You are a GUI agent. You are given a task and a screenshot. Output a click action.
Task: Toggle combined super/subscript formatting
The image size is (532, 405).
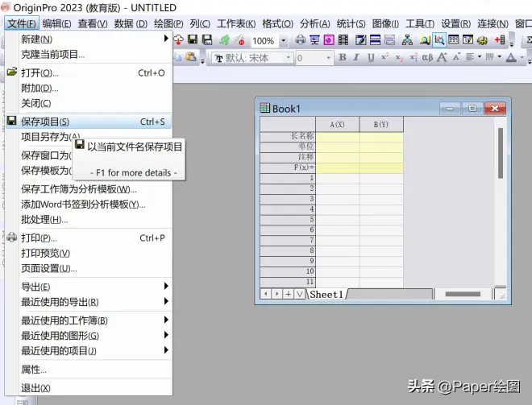414,57
